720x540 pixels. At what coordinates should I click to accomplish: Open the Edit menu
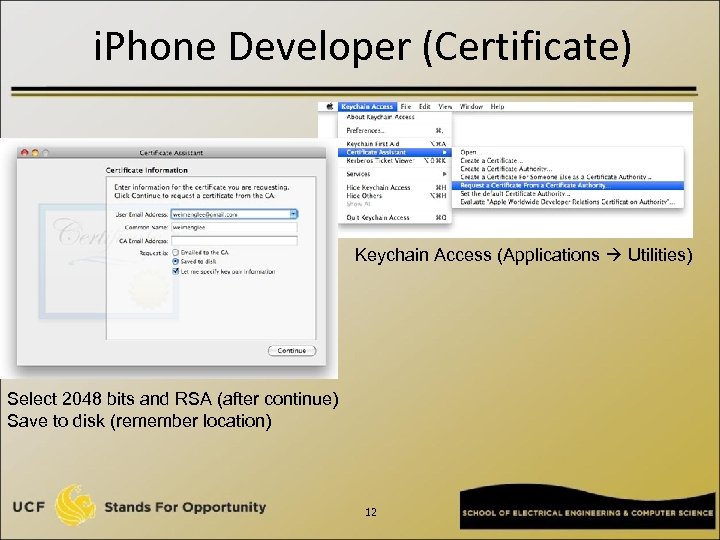pyautogui.click(x=424, y=107)
